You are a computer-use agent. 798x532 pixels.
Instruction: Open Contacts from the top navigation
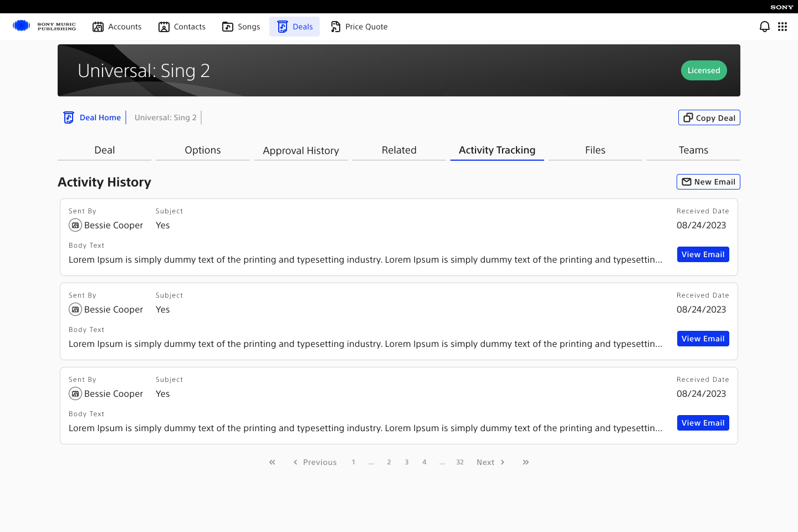(x=182, y=27)
